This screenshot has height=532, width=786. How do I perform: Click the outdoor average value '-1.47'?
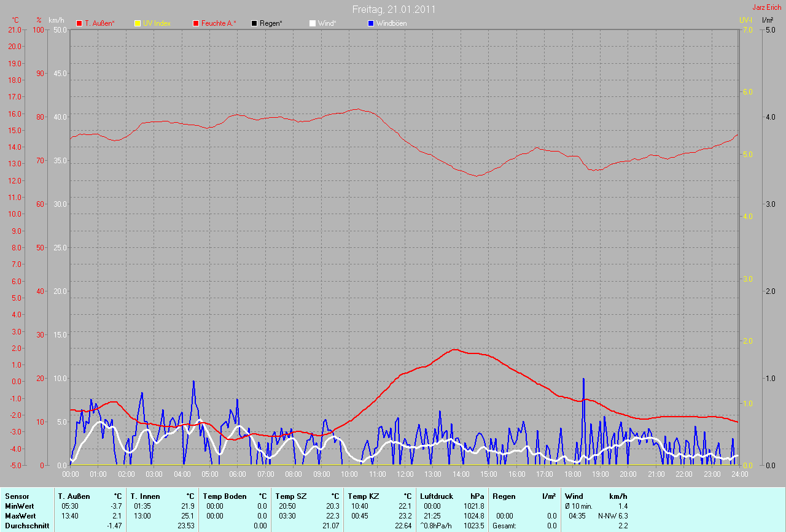tap(115, 526)
